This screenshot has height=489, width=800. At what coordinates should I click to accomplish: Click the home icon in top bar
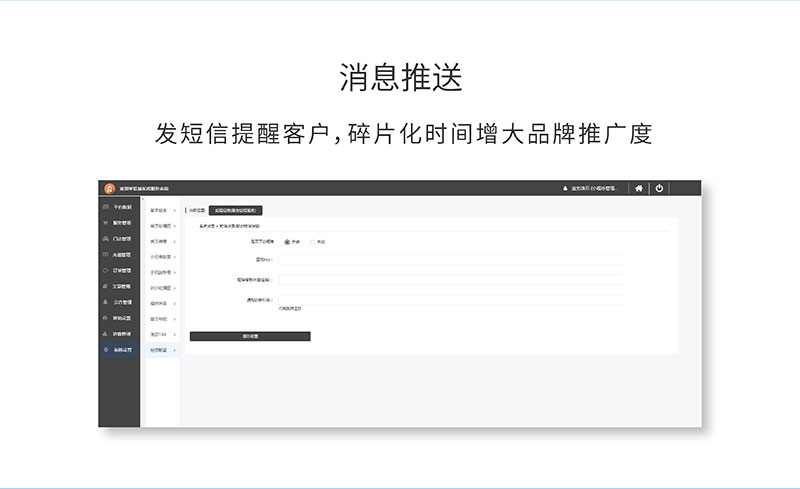[x=639, y=188]
